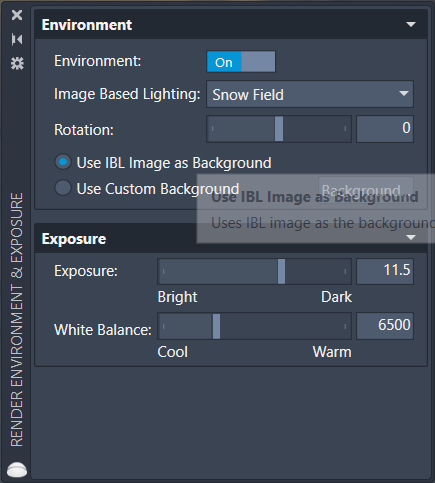Adjust the Exposure slider handle
The height and width of the screenshot is (483, 435).
[x=281, y=271]
